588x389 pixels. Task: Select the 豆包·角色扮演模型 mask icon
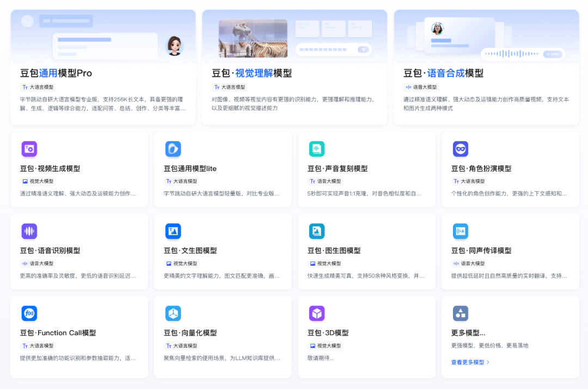[460, 149]
